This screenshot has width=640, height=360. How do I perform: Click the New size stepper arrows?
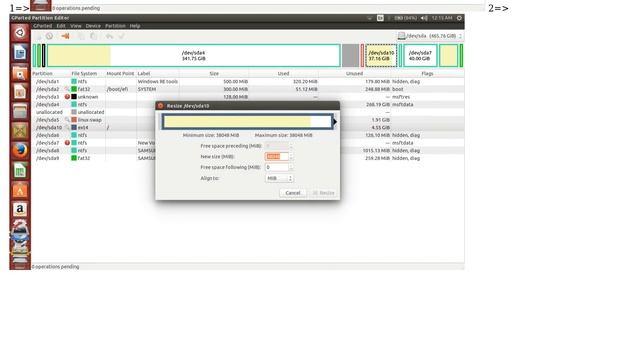coord(291,156)
